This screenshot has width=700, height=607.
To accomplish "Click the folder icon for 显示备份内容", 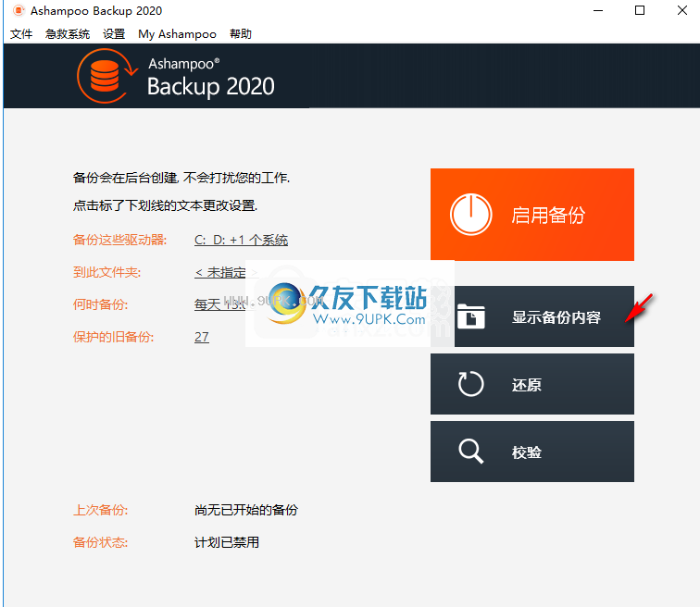I will point(470,316).
